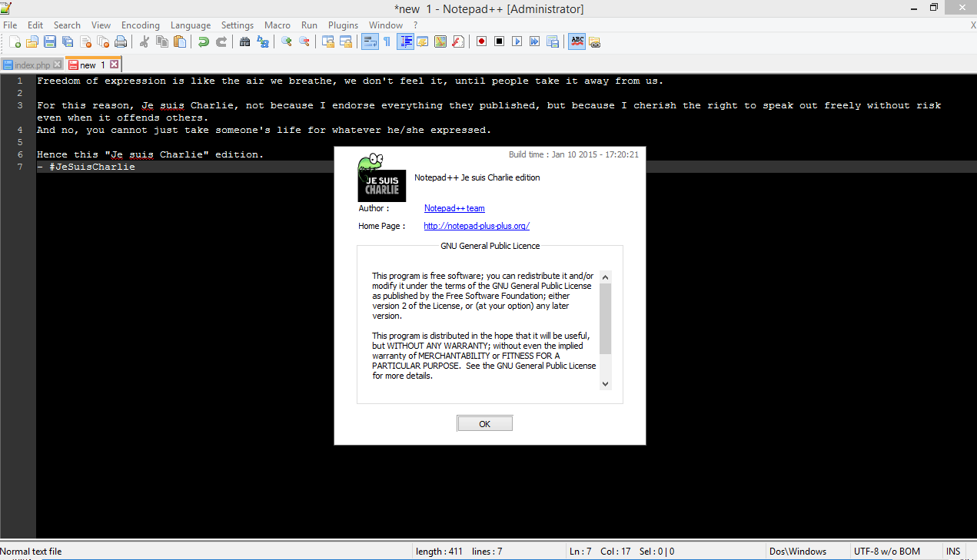Click the Open file folder icon

32,41
